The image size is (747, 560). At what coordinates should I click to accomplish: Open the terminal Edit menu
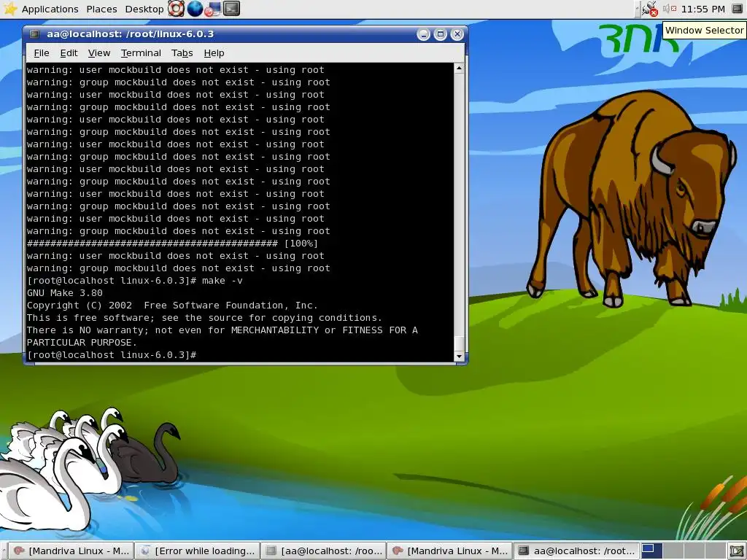(x=69, y=52)
